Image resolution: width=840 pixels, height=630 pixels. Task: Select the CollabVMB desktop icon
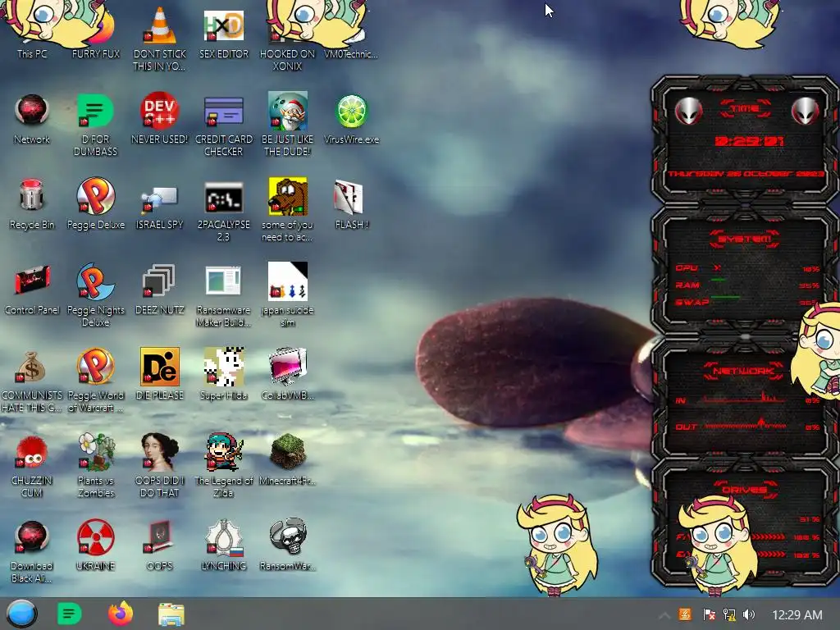pos(287,375)
